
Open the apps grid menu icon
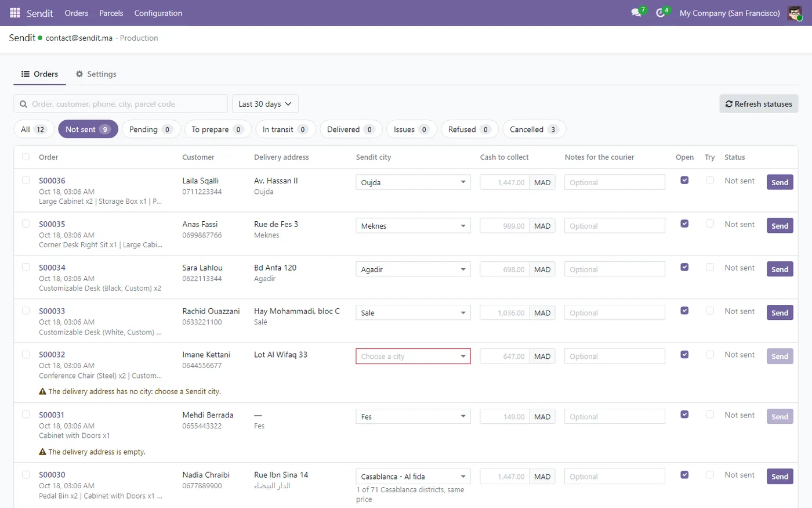15,13
